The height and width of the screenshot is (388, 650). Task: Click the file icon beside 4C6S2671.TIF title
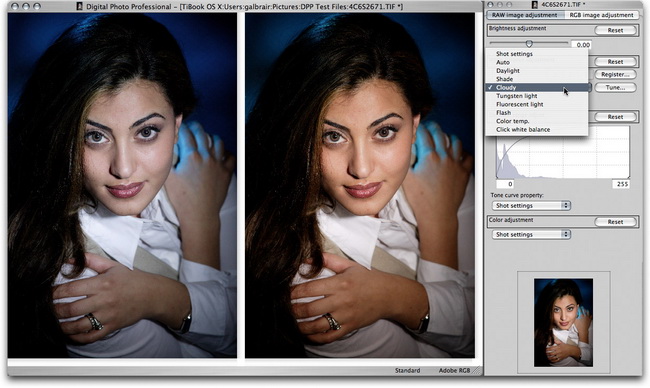pos(535,5)
